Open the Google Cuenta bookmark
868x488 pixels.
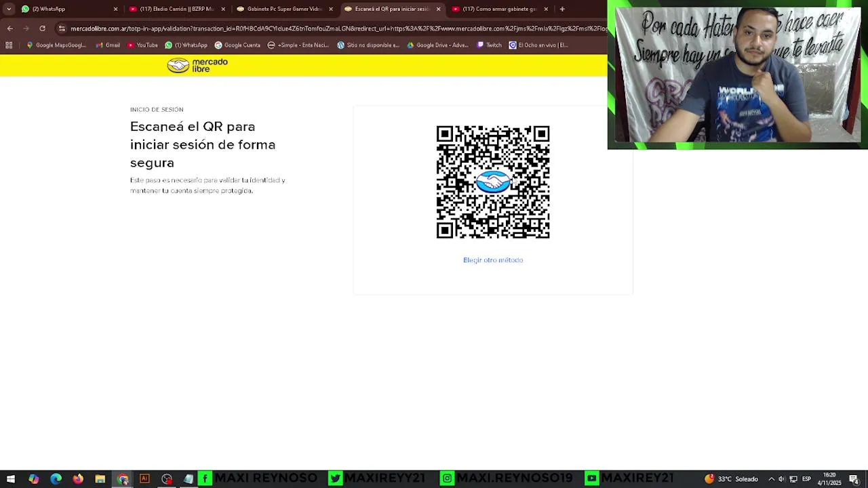click(x=237, y=45)
